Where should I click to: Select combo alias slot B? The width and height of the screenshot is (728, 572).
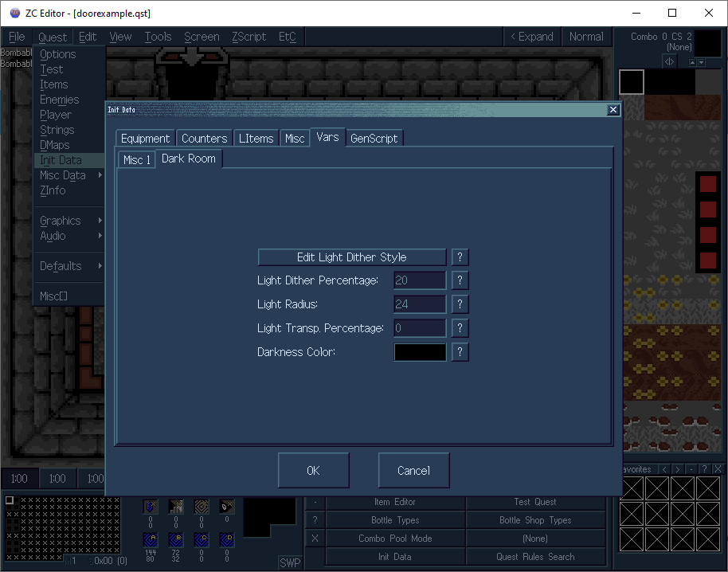pos(175,539)
